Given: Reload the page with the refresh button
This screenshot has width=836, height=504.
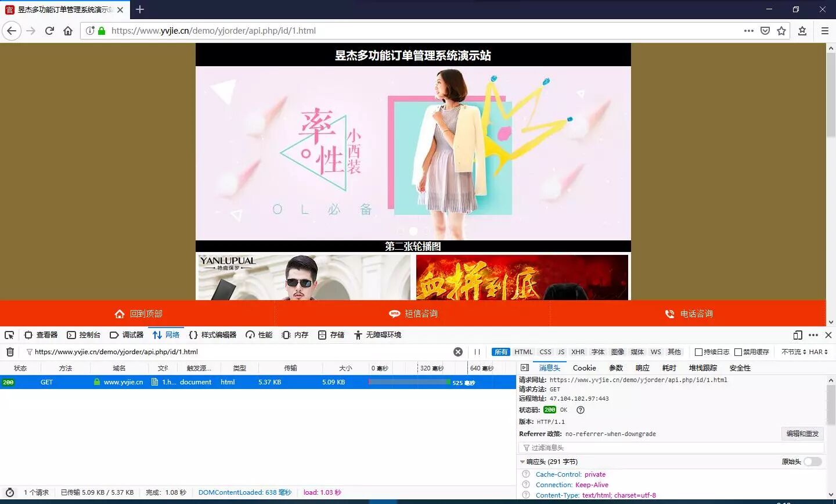Looking at the screenshot, I should [49, 31].
